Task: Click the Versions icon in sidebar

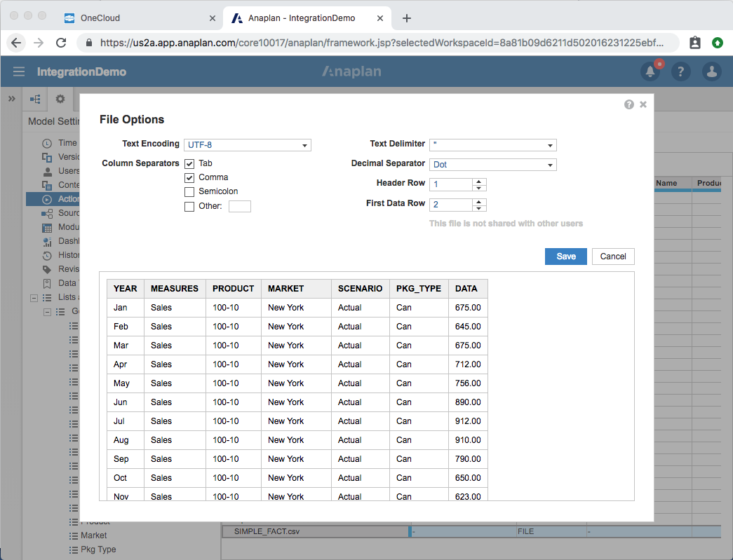Action: [x=47, y=158]
